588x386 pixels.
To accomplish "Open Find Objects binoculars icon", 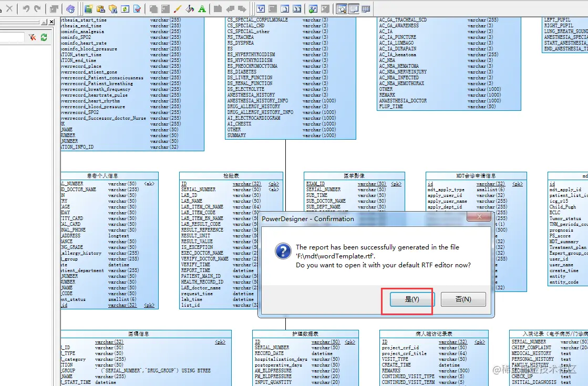I will coord(113,8).
